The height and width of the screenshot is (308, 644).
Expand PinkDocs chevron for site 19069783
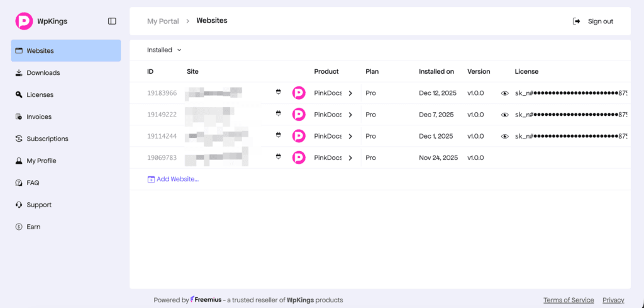coord(350,157)
